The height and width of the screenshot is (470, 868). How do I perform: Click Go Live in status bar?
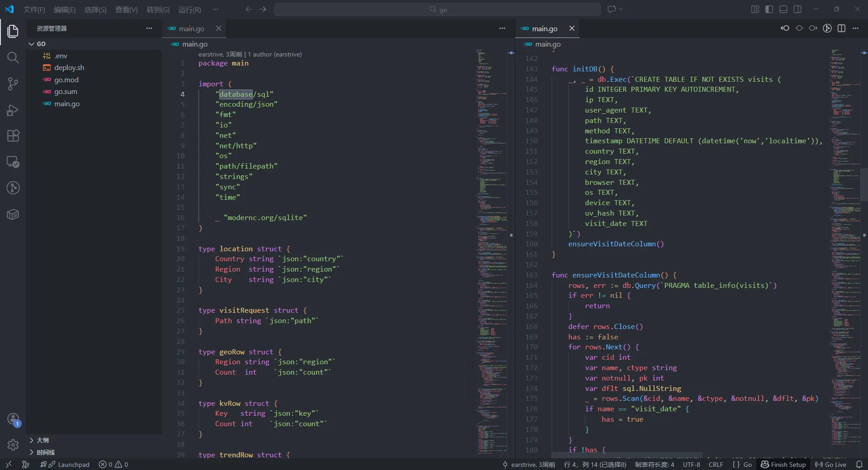830,465
